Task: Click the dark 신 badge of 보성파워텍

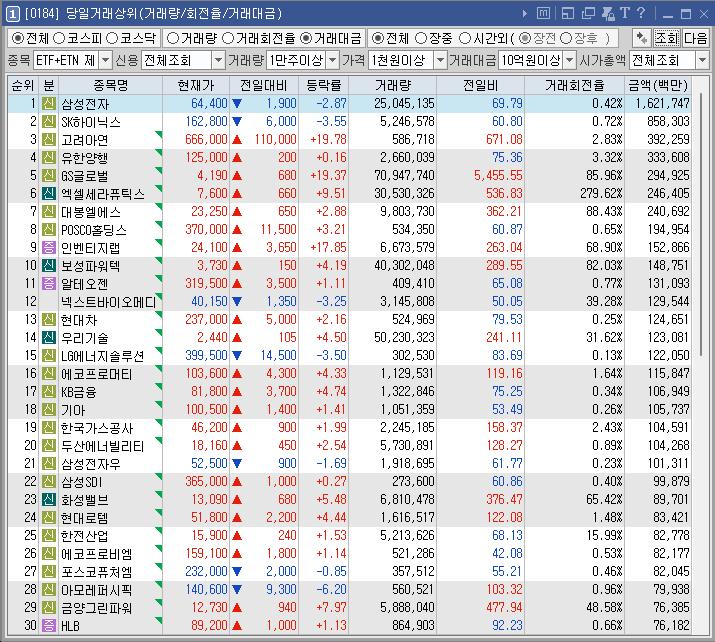Action: pos(49,265)
